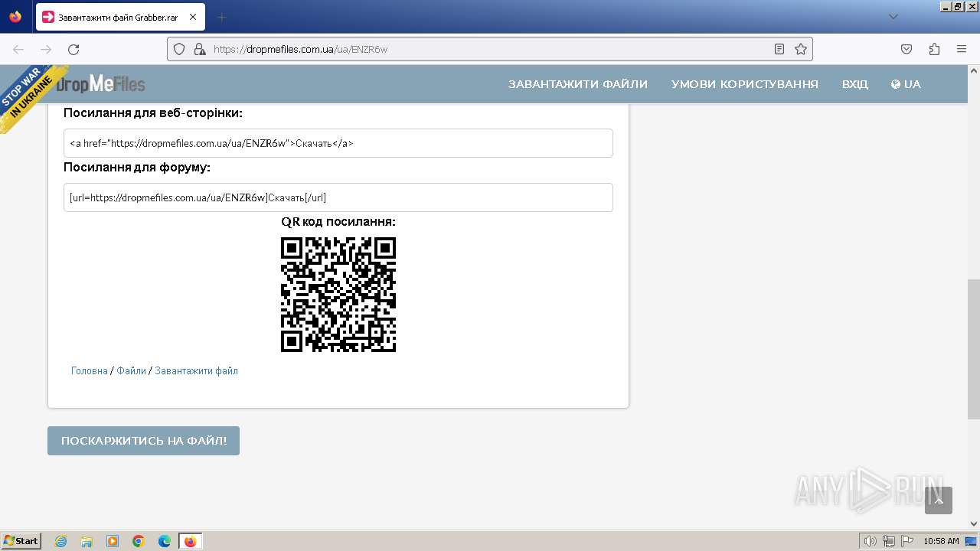Click the volume speaker tray icon

point(871,541)
